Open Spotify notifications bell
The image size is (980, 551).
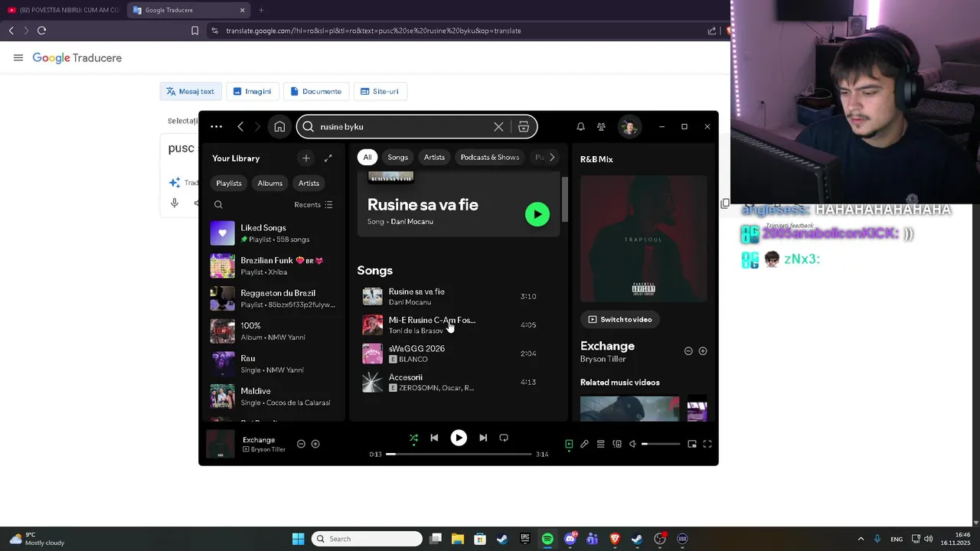pyautogui.click(x=580, y=127)
